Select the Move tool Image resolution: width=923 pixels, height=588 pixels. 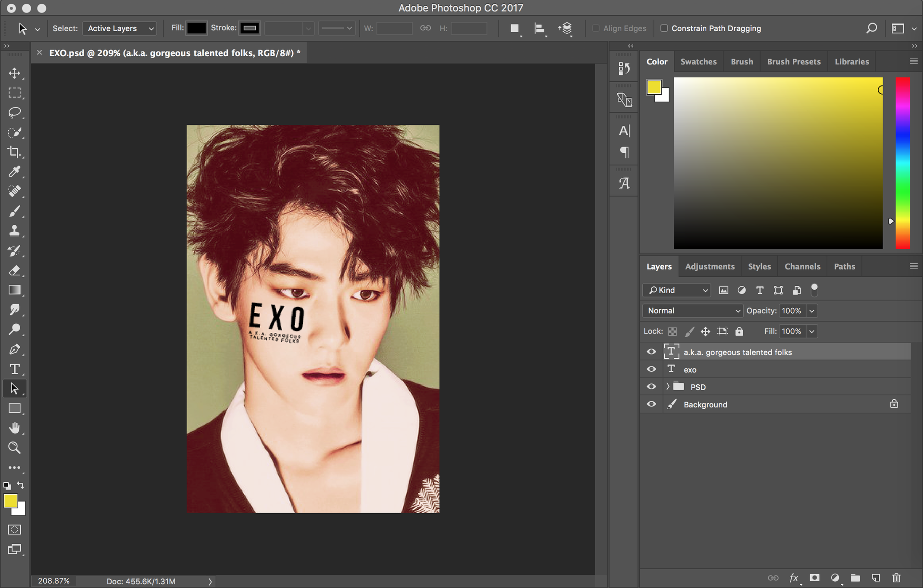tap(14, 73)
